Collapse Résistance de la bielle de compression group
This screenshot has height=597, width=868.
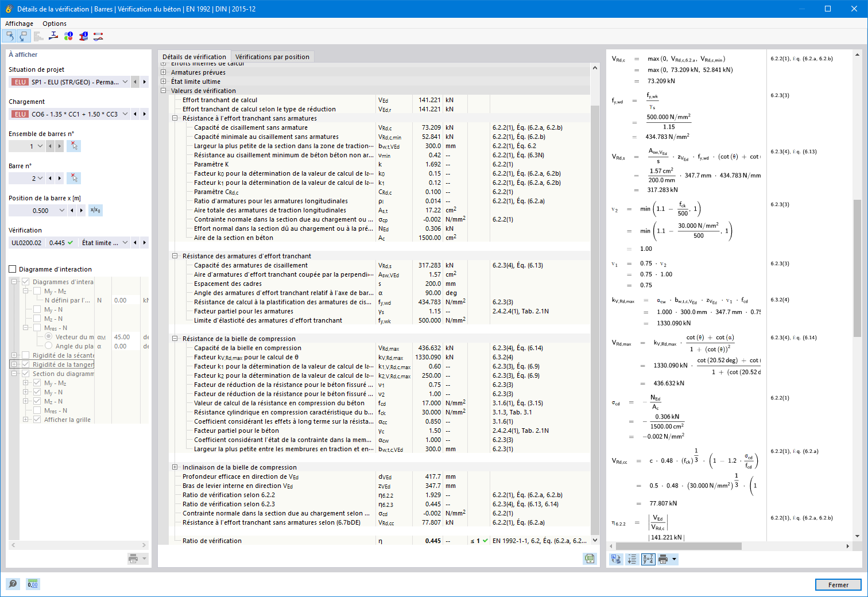[x=175, y=339]
